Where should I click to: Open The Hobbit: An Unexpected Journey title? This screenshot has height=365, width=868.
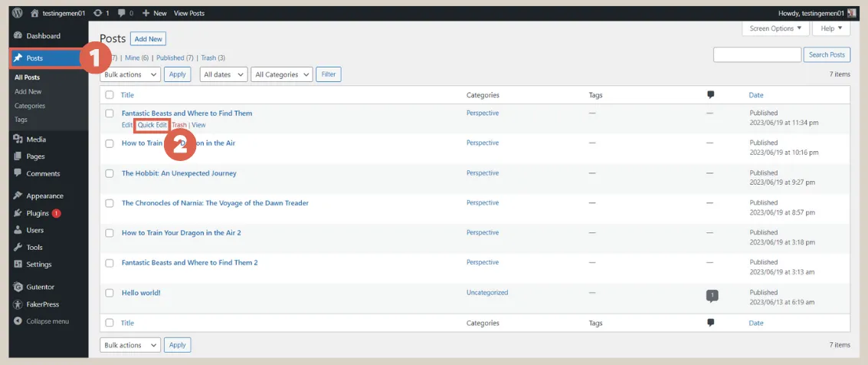[179, 173]
